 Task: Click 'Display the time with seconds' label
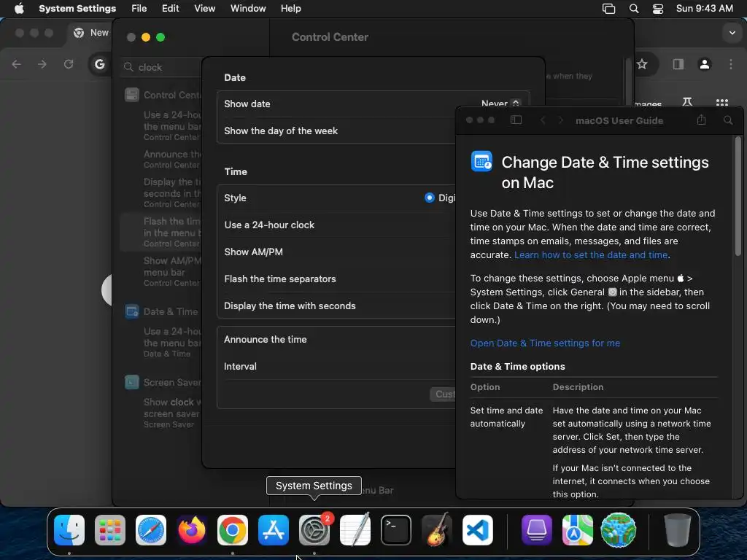[x=290, y=306]
